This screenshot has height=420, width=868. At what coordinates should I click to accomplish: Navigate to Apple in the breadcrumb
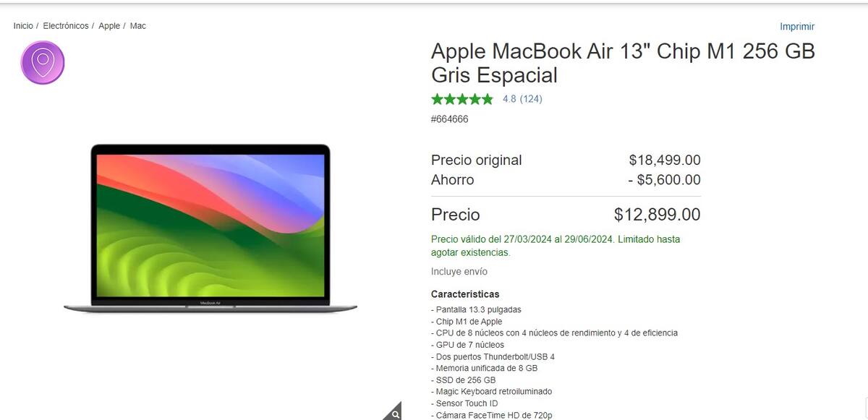click(x=109, y=26)
